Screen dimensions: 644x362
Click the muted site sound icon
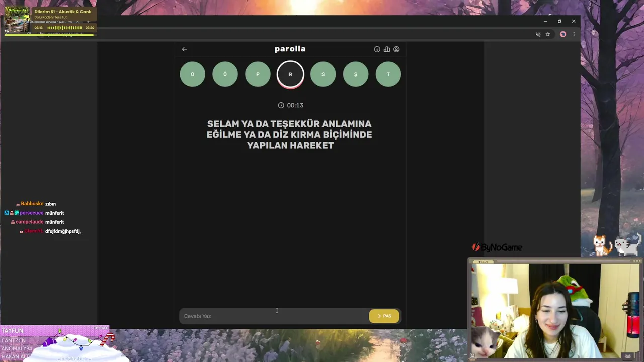(x=538, y=34)
